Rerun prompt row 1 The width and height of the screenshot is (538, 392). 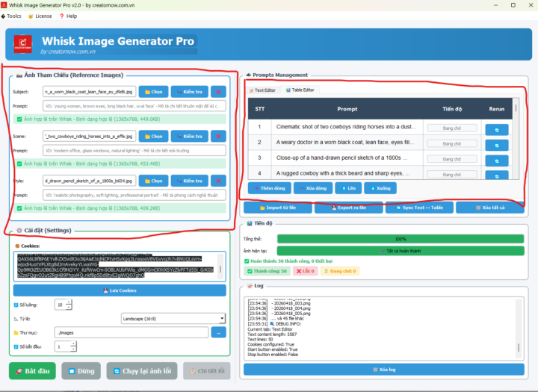coord(496,130)
